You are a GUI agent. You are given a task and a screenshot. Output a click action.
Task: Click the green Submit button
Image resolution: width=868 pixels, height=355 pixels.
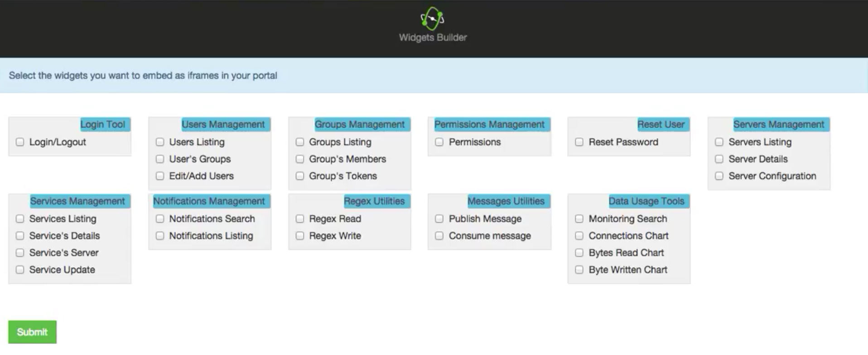(x=32, y=332)
